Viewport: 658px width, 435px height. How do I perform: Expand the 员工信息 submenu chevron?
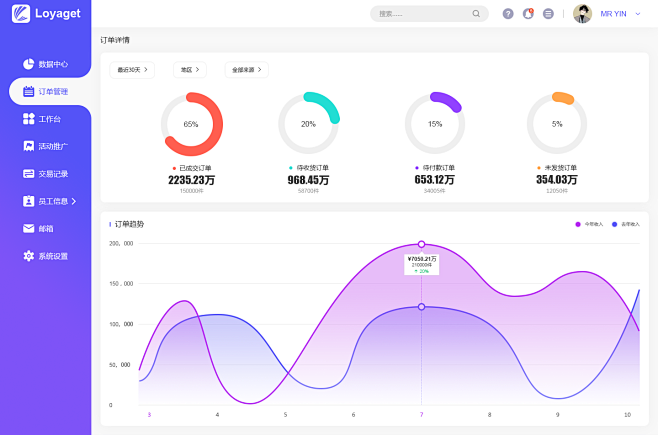pos(74,201)
